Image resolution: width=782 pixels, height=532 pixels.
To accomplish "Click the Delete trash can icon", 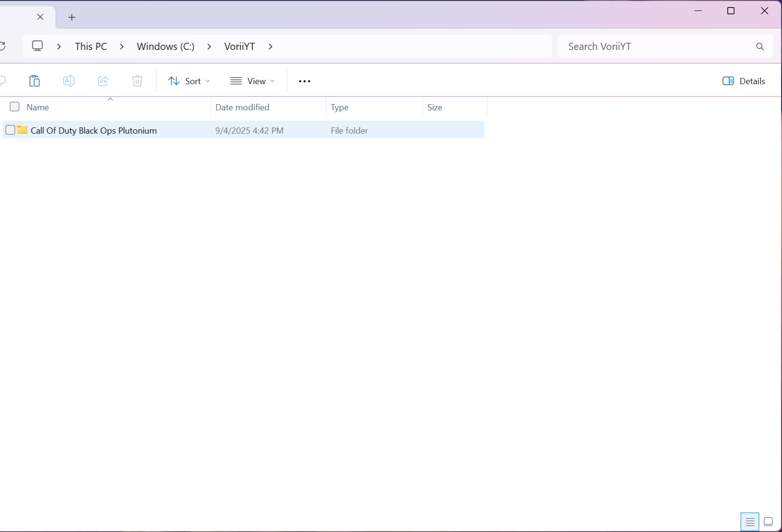I will [137, 81].
